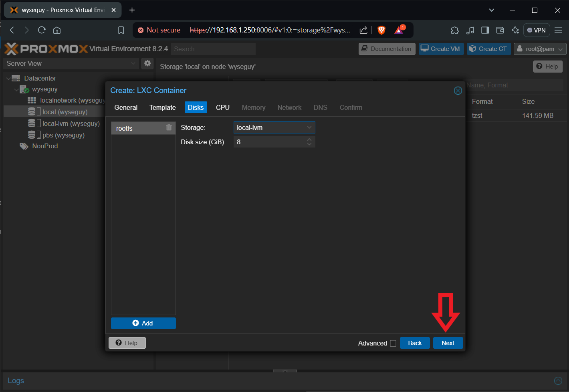Close the wyseguy Proxmox browser tab

tap(113, 10)
